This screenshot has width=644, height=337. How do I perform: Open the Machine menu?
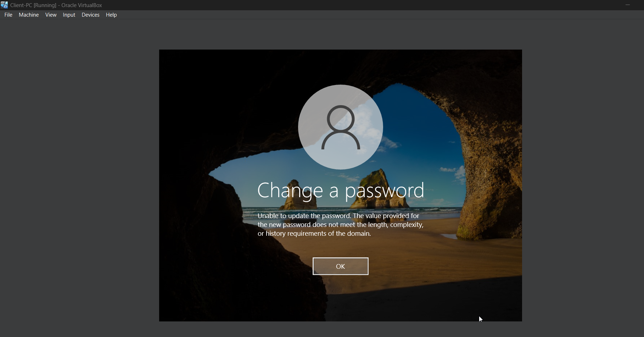(29, 15)
